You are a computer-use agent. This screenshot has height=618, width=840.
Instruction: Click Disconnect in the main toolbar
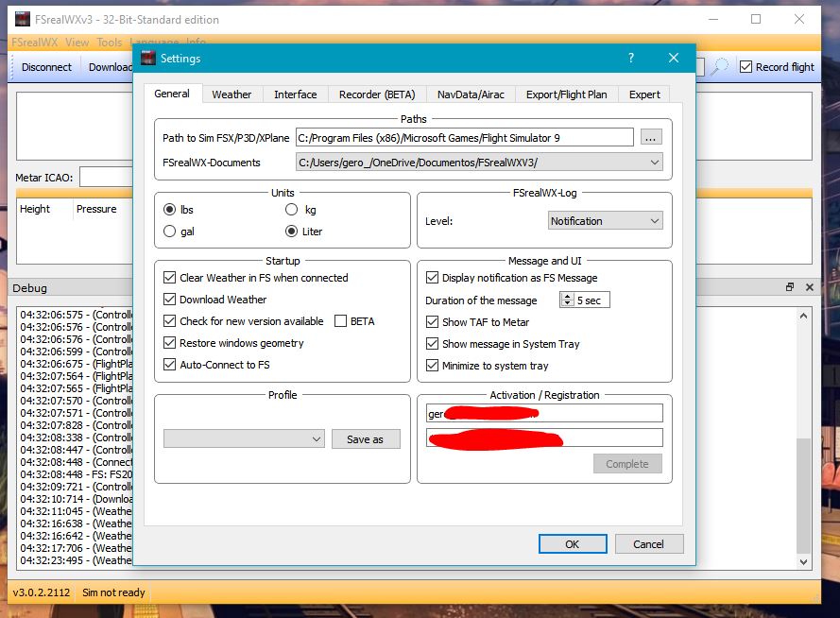(x=46, y=67)
